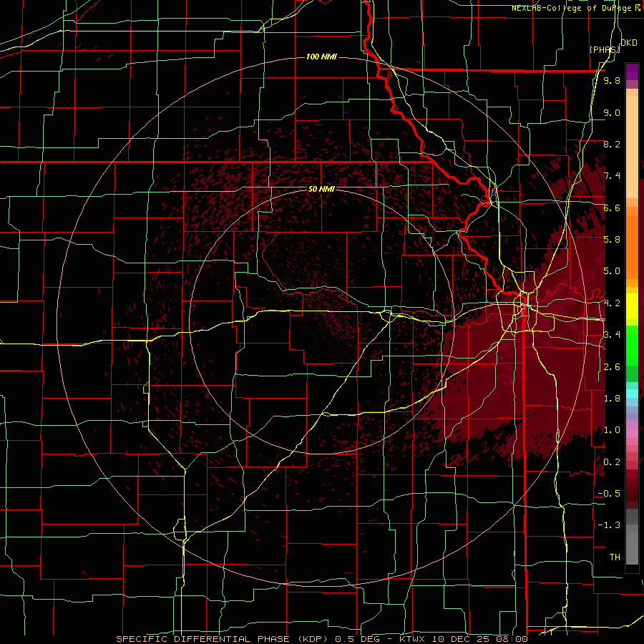Select the 7.4 value on the color scale
644x644 pixels.
612,176
